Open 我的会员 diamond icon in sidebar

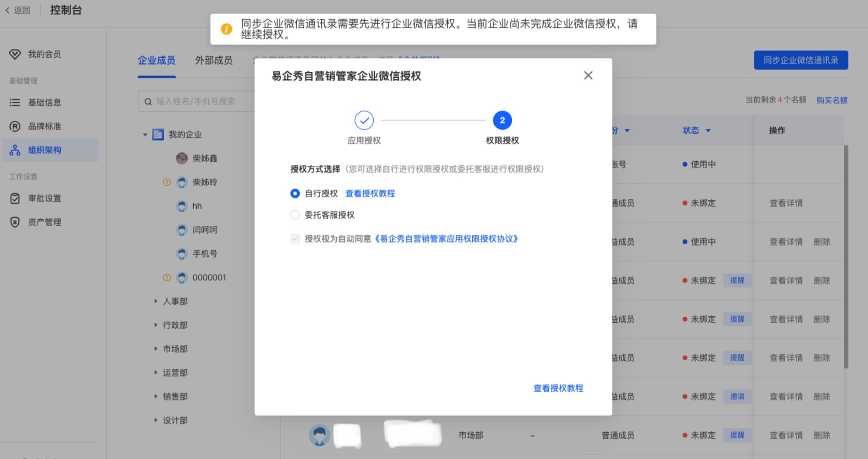15,54
